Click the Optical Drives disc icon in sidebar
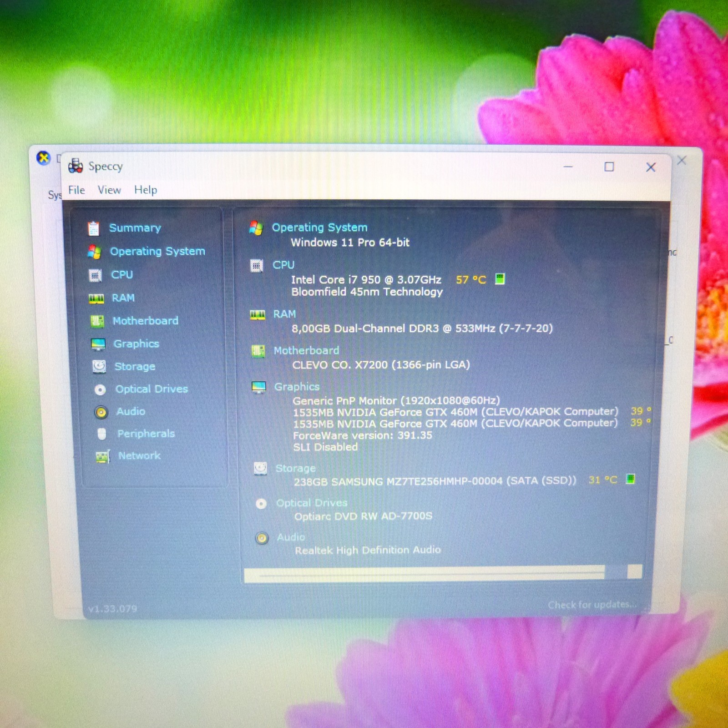The width and height of the screenshot is (728, 728). tap(100, 389)
